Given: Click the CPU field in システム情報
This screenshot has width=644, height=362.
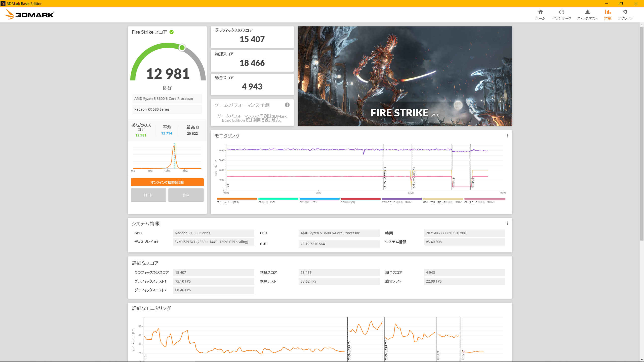Looking at the screenshot, I should point(339,233).
